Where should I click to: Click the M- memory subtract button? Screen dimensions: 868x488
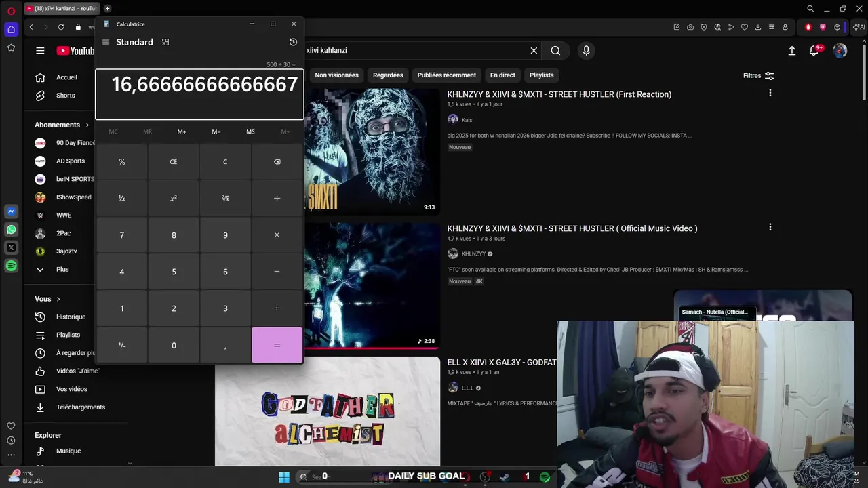pyautogui.click(x=216, y=132)
